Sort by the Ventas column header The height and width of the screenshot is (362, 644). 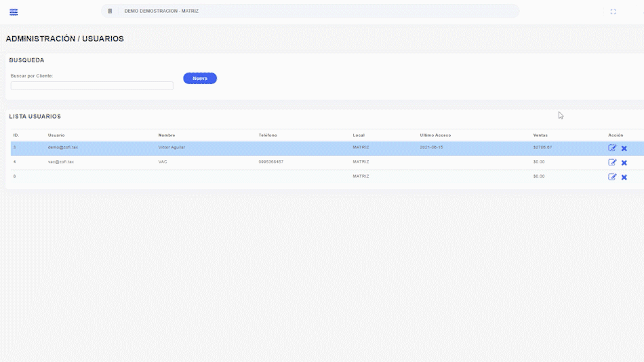(x=540, y=136)
